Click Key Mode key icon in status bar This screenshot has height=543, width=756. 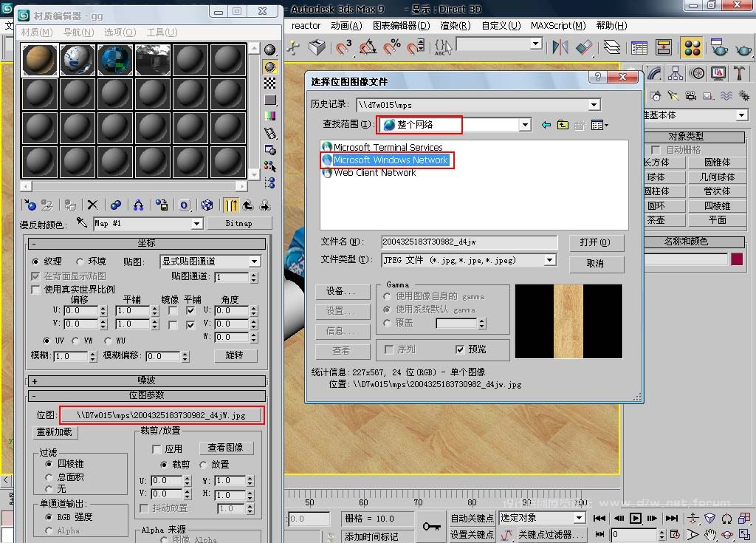click(431, 526)
